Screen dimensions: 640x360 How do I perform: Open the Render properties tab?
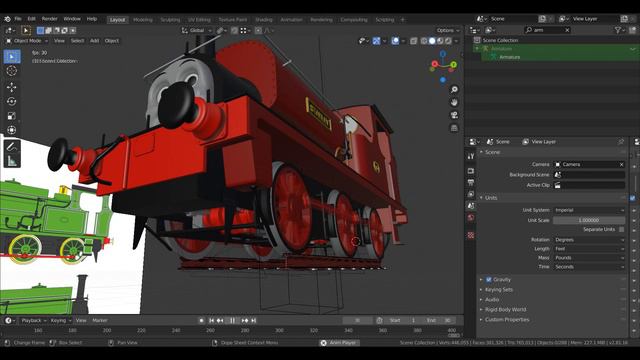(471, 171)
